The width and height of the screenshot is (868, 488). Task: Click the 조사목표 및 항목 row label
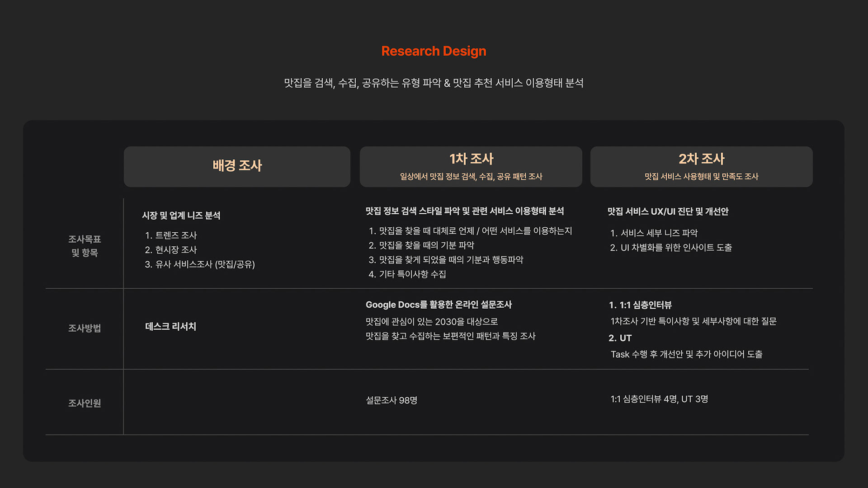(85, 245)
